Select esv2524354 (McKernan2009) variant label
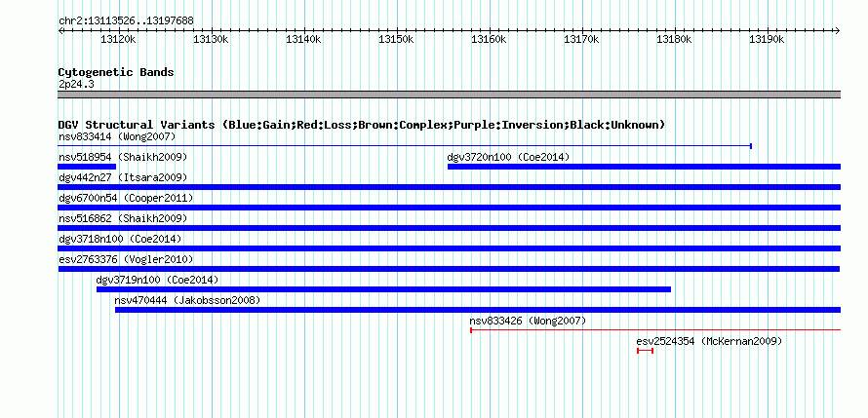The width and height of the screenshot is (868, 418). point(709,341)
